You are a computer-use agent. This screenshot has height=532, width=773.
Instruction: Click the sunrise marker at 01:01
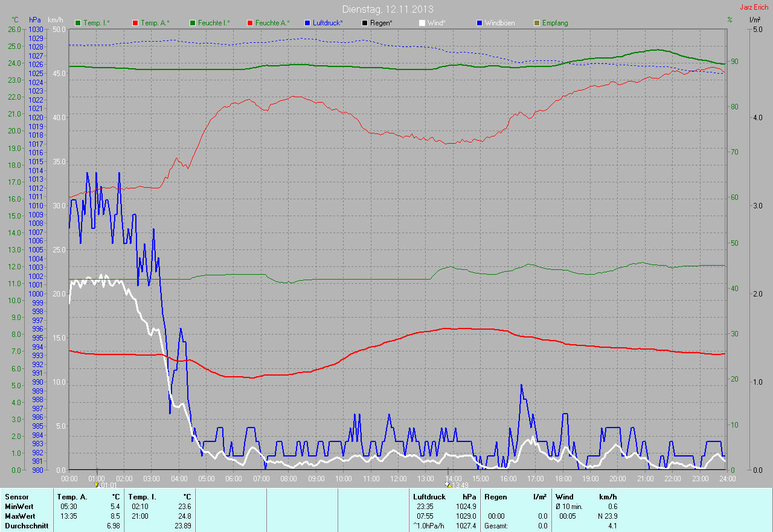point(97,484)
